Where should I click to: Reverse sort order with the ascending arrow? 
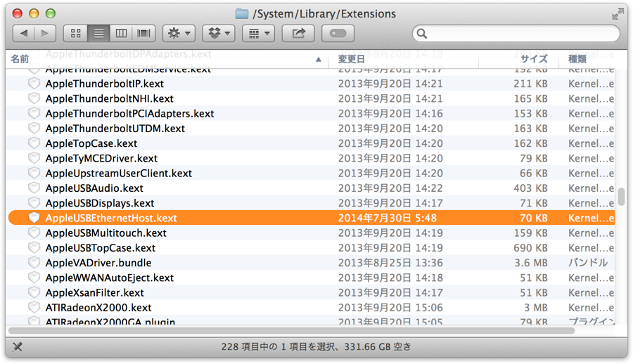(x=319, y=60)
